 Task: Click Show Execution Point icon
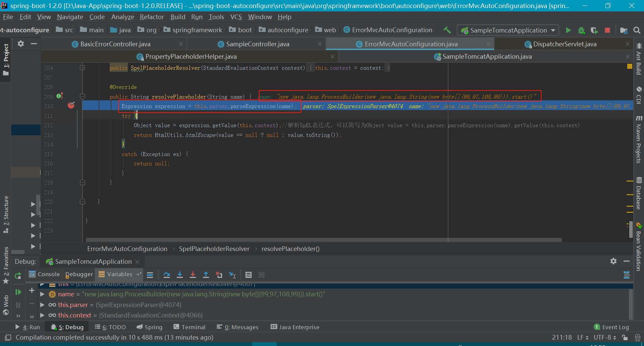pos(150,275)
